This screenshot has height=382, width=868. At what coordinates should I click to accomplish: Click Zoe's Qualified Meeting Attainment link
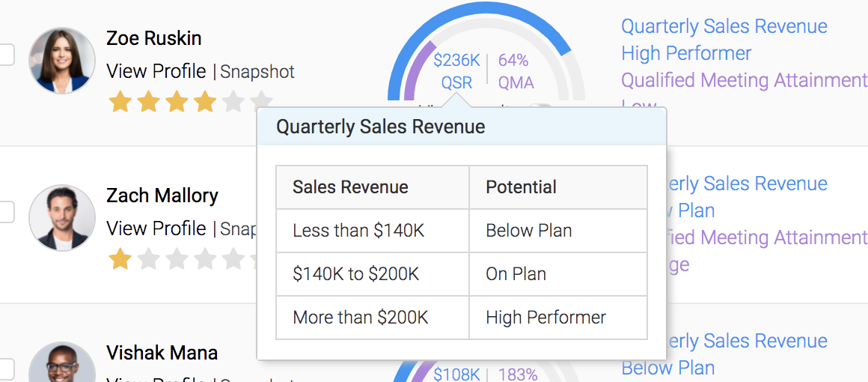(743, 80)
